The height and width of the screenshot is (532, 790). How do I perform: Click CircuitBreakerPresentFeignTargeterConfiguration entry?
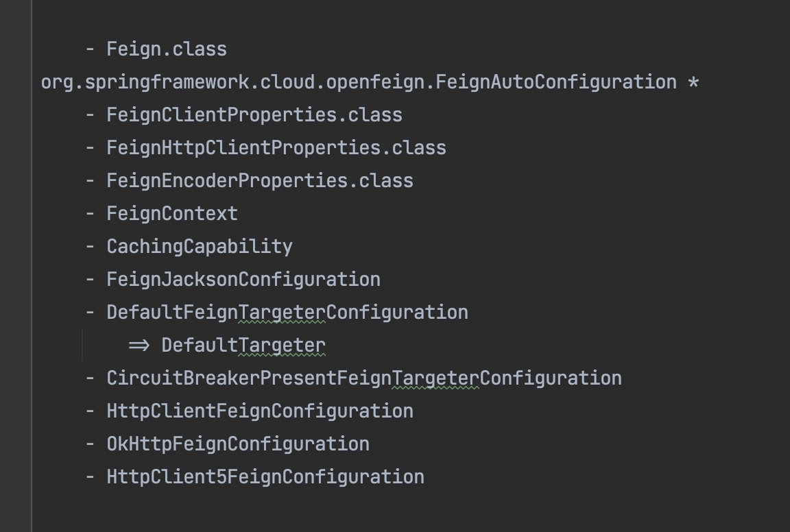(363, 378)
